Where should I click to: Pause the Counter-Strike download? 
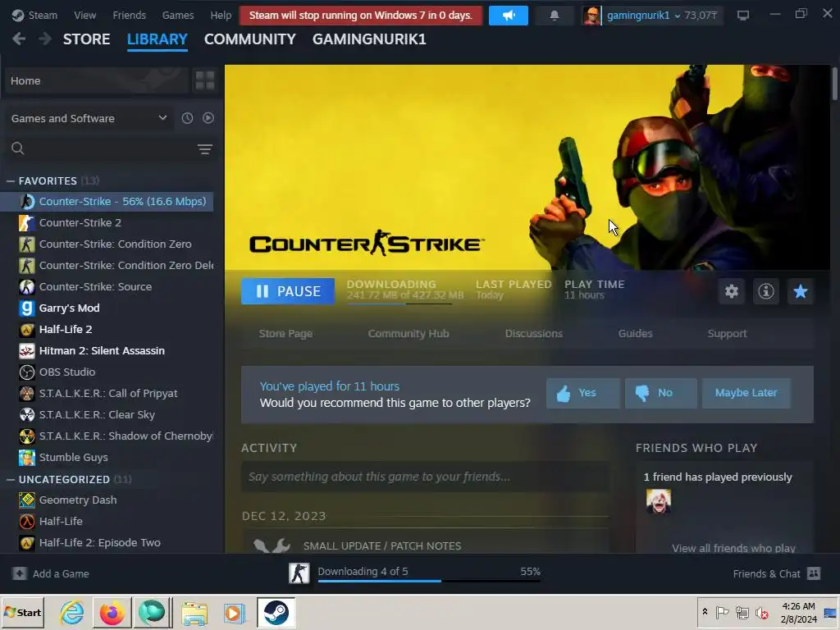click(288, 291)
